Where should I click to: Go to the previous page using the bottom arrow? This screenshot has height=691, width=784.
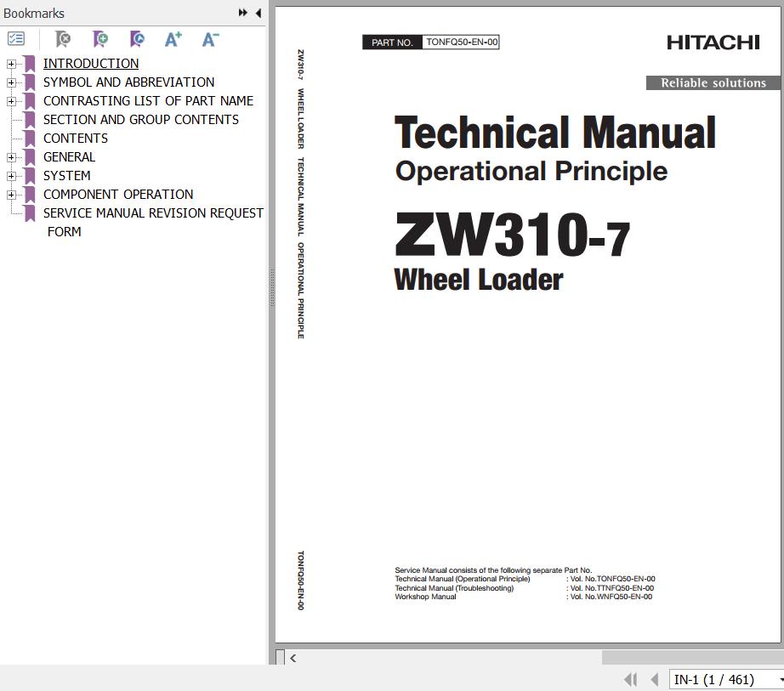tap(654, 679)
